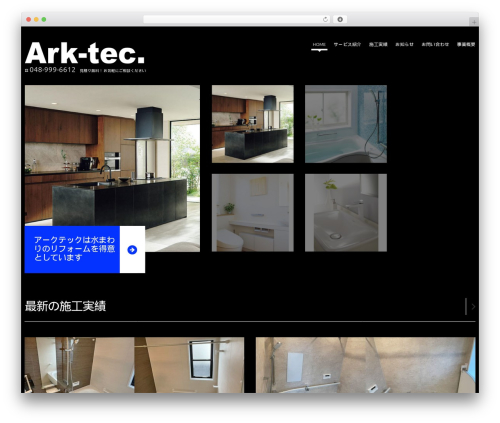Click the download icon beside address bar
The height and width of the screenshot is (423, 500).
click(x=340, y=20)
